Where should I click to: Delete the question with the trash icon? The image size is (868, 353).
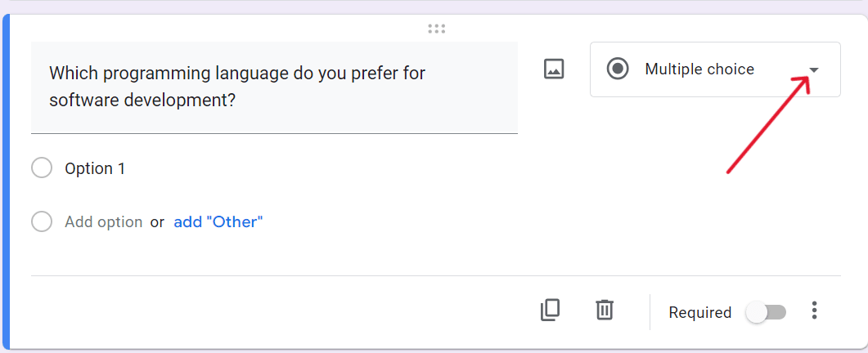[x=605, y=310]
